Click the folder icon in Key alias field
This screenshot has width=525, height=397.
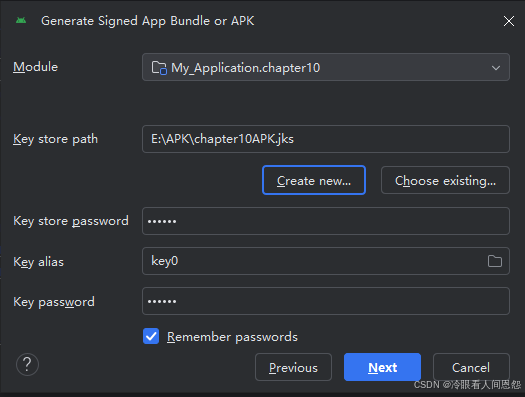pos(495,261)
